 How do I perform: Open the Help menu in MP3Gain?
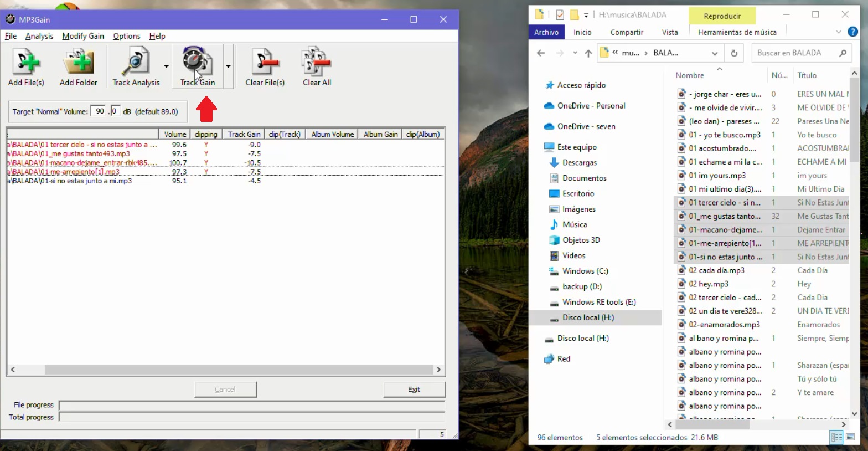pos(157,36)
